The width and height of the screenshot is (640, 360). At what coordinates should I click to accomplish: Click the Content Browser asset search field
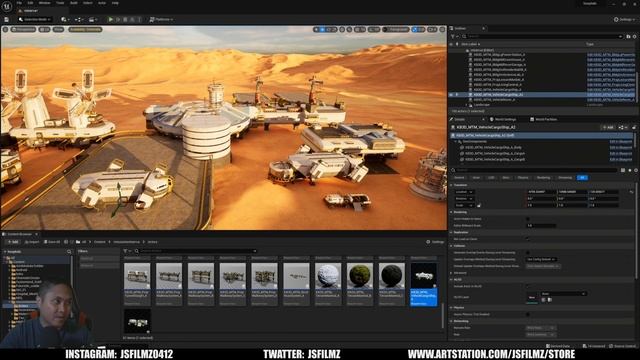coord(195,251)
